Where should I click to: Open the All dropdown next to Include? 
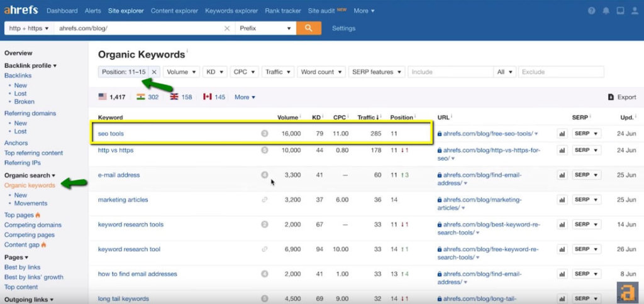[x=505, y=72]
